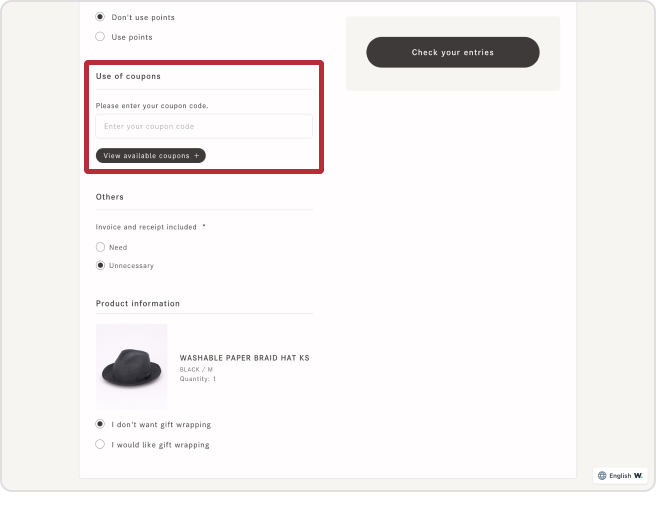Expand the View available coupons list
The width and height of the screenshot is (656, 508).
click(x=150, y=156)
